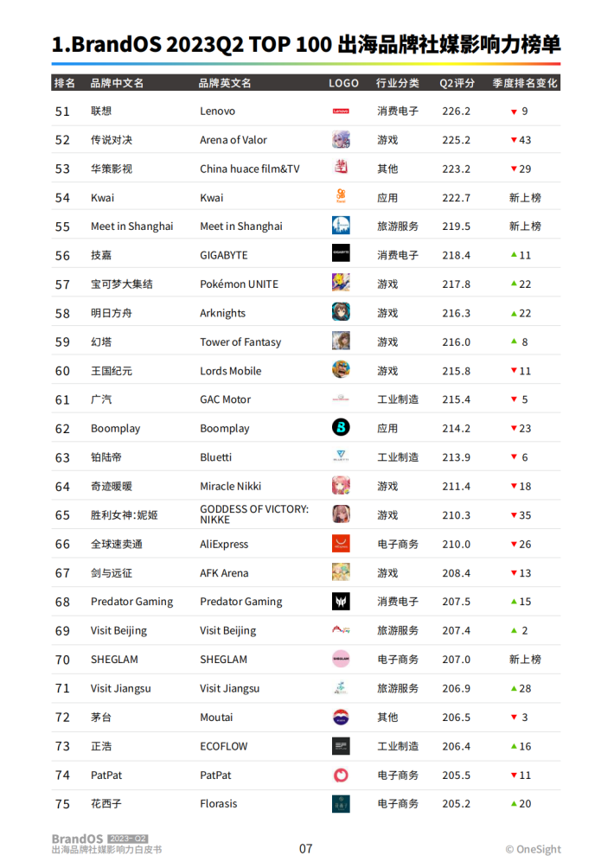Click the Bluetti logo

click(341, 456)
